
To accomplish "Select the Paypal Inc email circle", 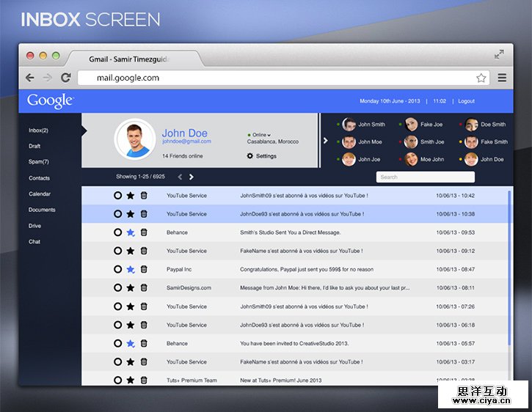I will tap(117, 270).
